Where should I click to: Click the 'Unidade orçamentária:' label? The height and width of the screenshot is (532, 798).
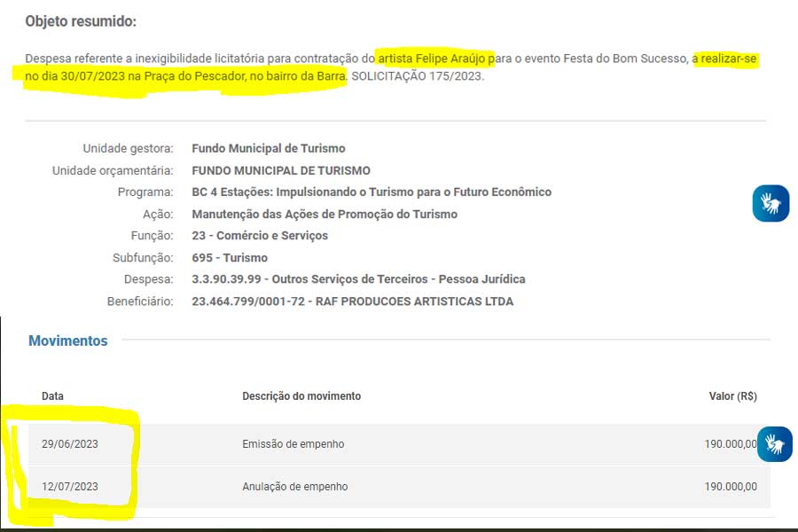point(113,170)
